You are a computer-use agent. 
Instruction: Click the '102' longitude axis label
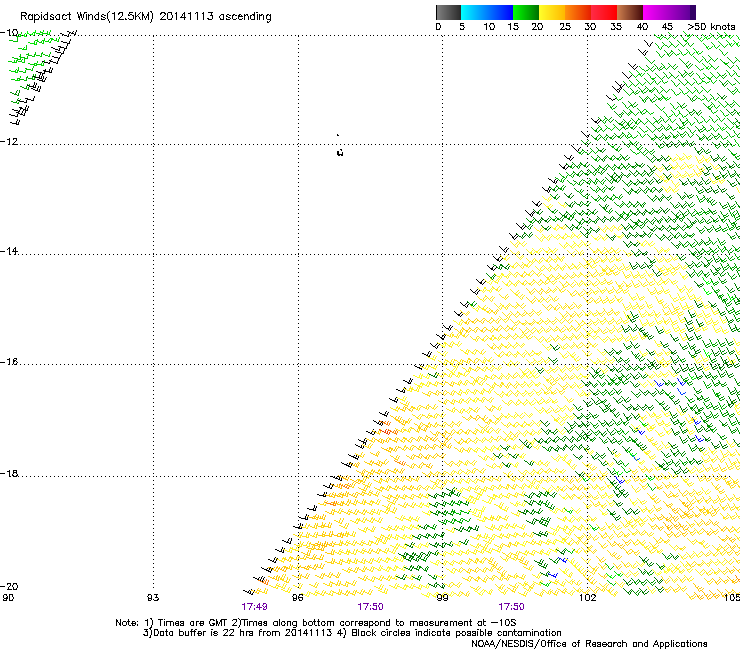[x=588, y=598]
